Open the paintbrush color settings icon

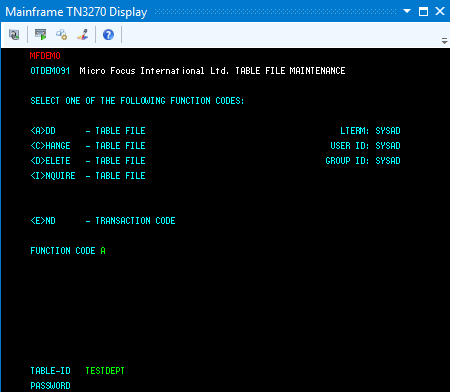tap(83, 35)
